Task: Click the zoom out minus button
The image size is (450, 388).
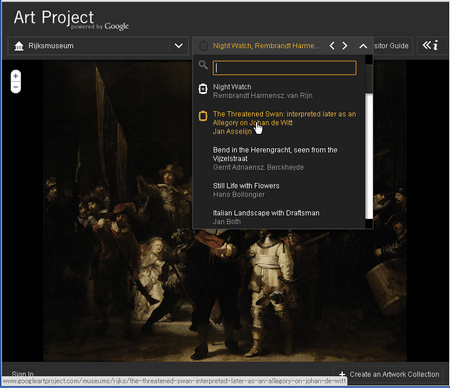Action: point(16,87)
